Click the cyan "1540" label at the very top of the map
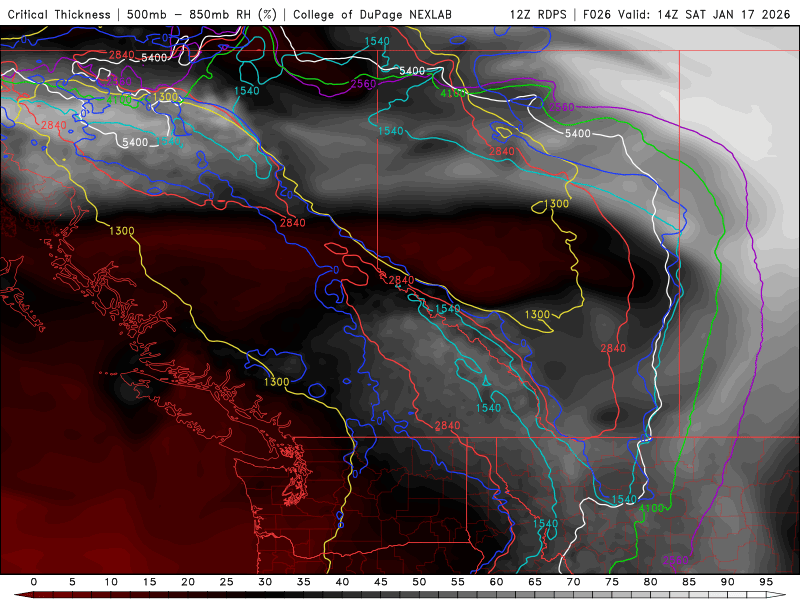This screenshot has height=600, width=800. coord(377,41)
